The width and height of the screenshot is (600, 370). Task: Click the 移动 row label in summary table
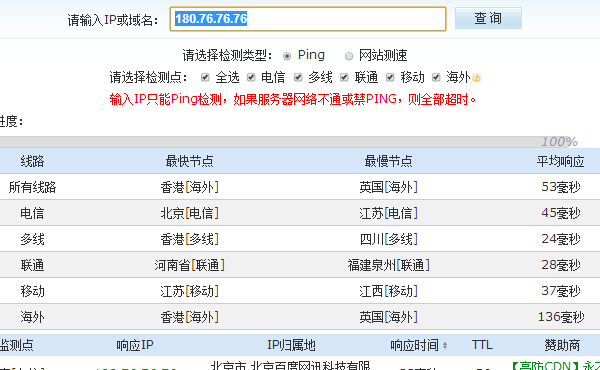click(x=32, y=291)
